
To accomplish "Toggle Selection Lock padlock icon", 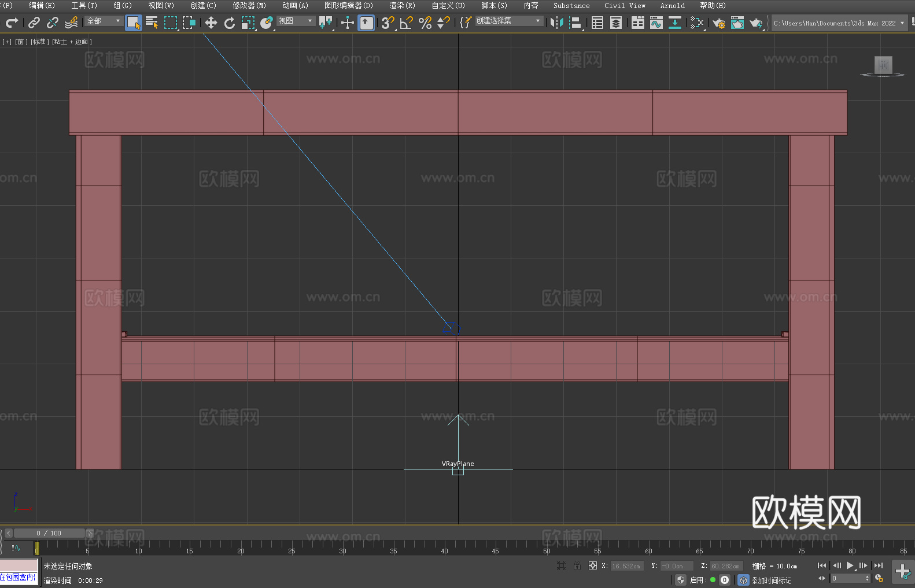I will [577, 566].
